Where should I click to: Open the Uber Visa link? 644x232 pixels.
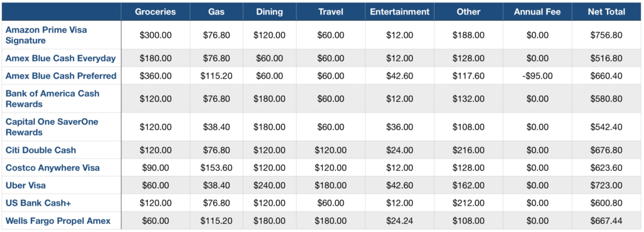pyautogui.click(x=25, y=185)
